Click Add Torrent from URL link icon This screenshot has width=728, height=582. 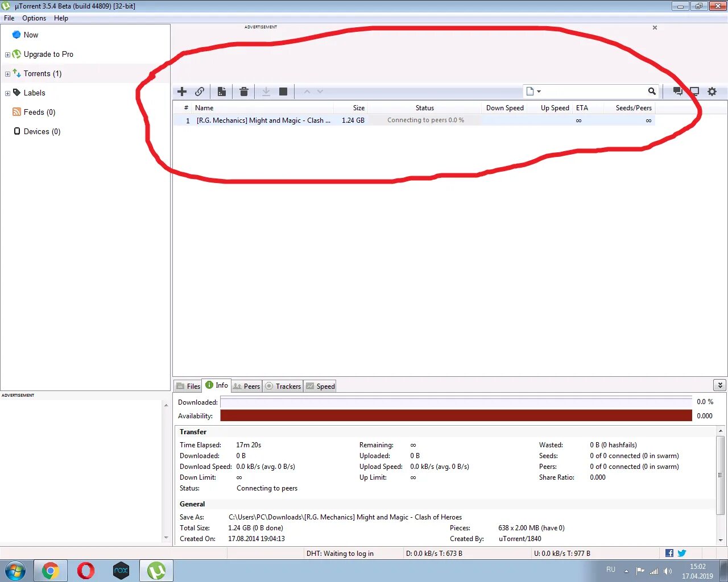[200, 92]
